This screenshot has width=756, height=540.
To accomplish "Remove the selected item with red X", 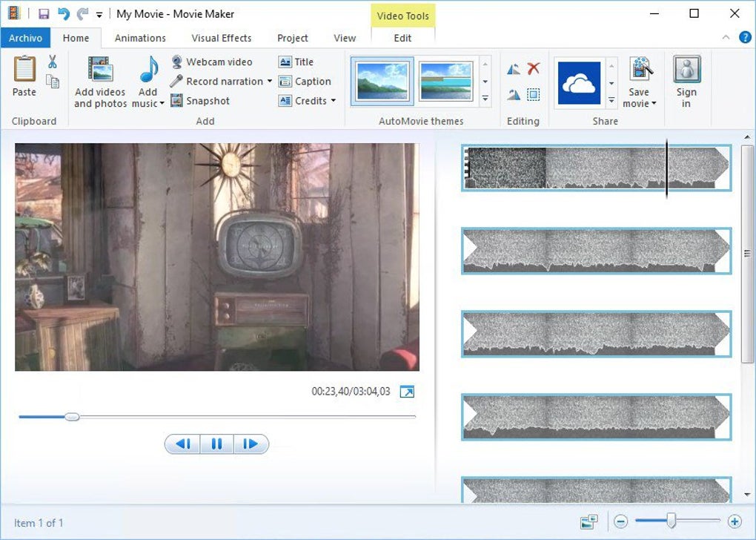I will coord(533,69).
